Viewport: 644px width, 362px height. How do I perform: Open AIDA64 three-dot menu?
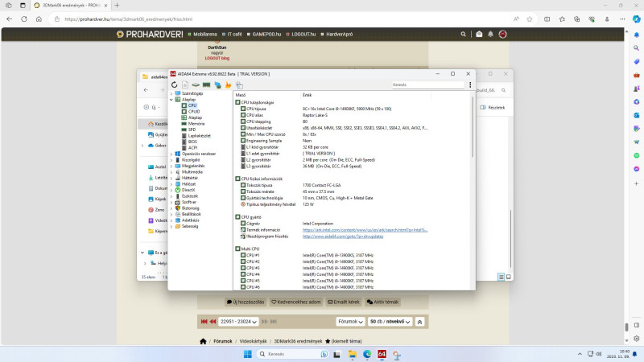click(x=470, y=85)
